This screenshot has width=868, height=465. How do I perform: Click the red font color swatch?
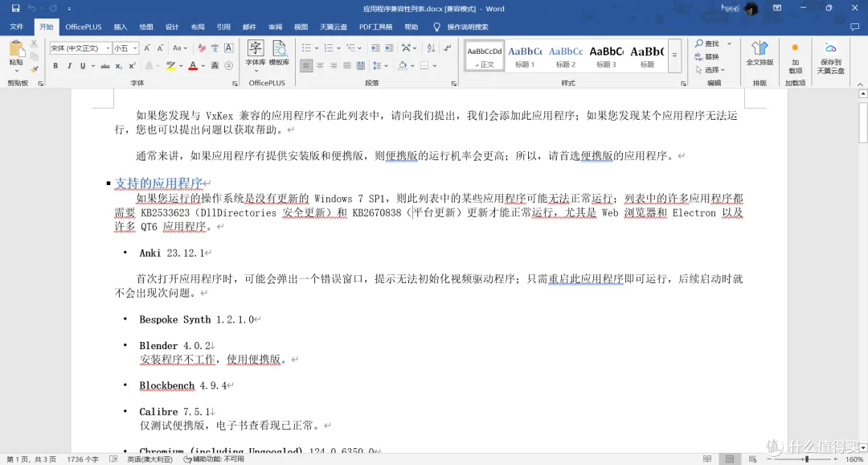click(x=193, y=66)
